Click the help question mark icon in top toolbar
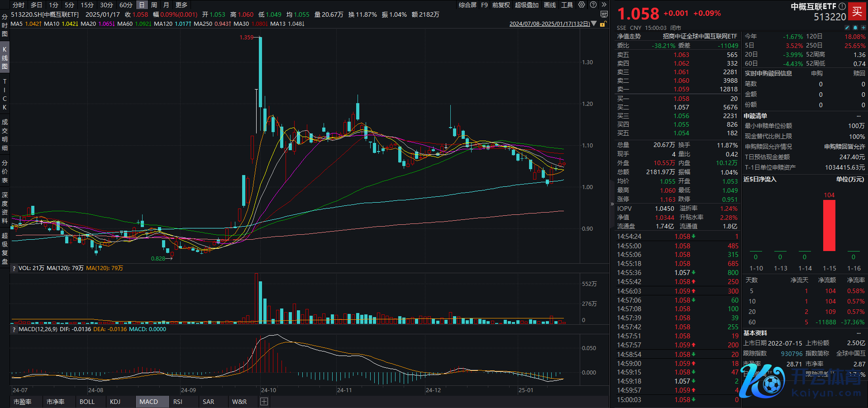The image size is (868, 408). point(593,5)
